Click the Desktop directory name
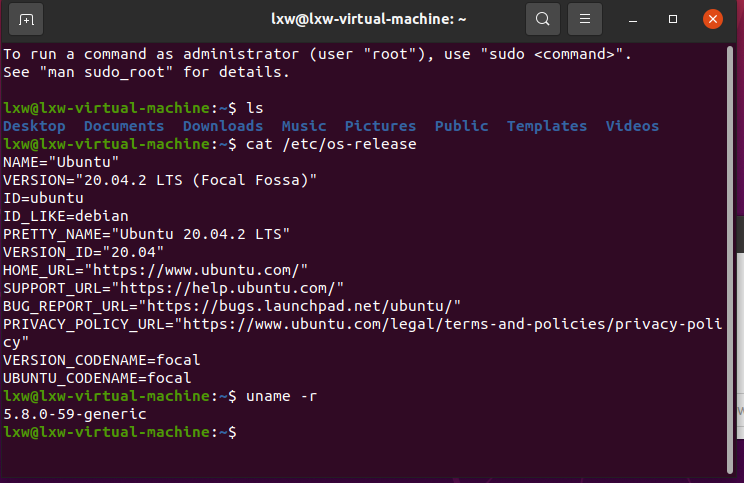Image resolution: width=744 pixels, height=483 pixels. [34, 126]
